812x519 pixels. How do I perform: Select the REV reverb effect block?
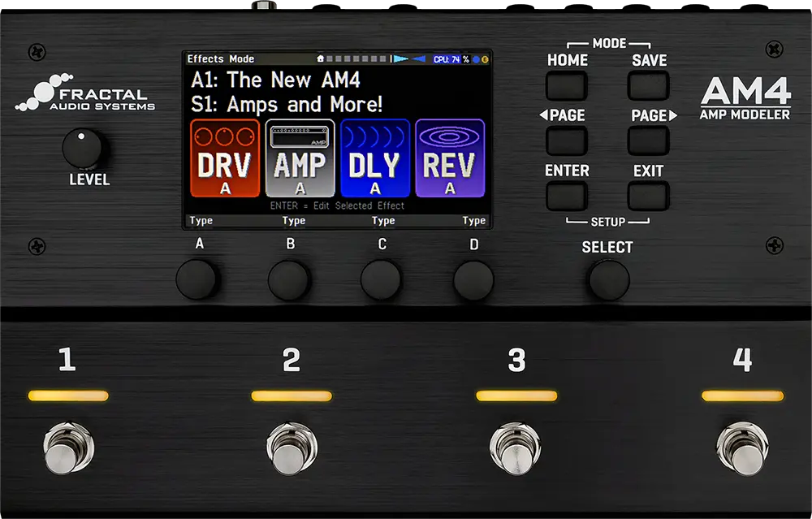point(450,158)
